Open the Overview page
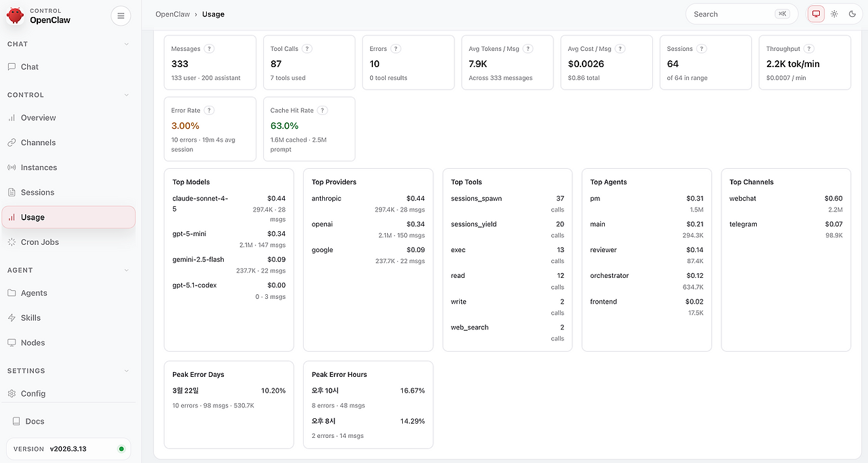 68,118
